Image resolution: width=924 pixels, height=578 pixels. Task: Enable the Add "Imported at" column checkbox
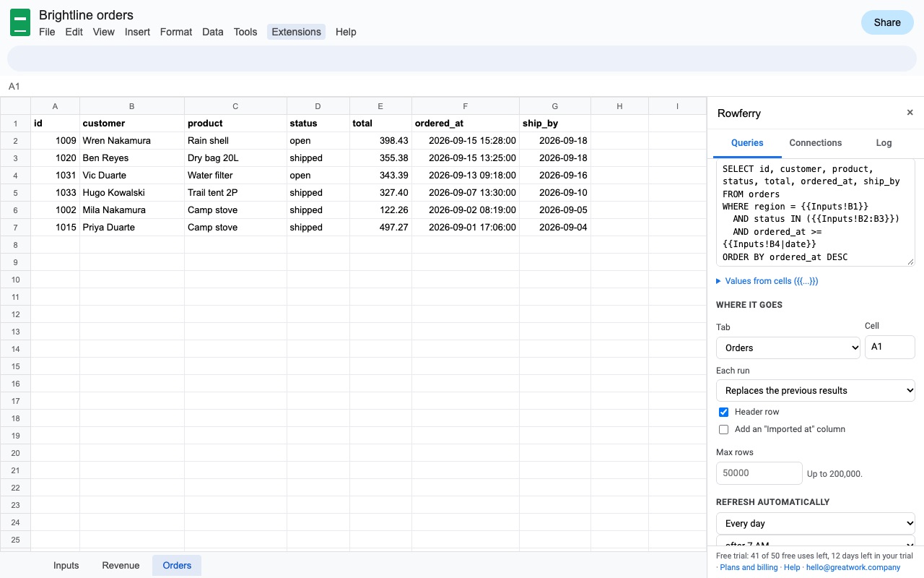pos(723,429)
